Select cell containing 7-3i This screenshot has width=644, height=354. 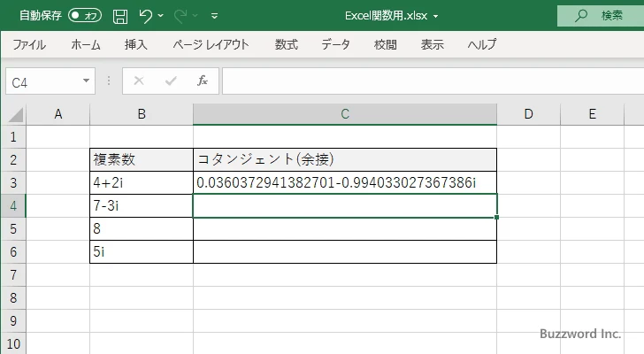pyautogui.click(x=142, y=205)
